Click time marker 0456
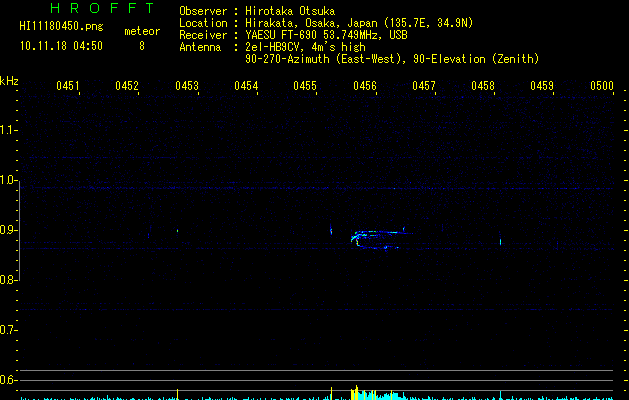629x400 pixels. (365, 86)
